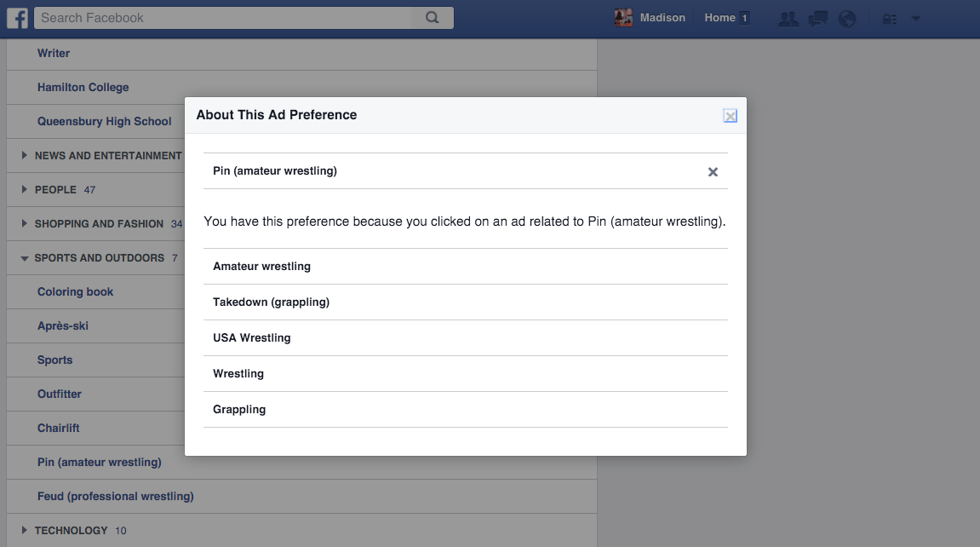The height and width of the screenshot is (547, 980).
Task: Remove the Pin (amateur wrestling) preference
Action: pyautogui.click(x=713, y=172)
